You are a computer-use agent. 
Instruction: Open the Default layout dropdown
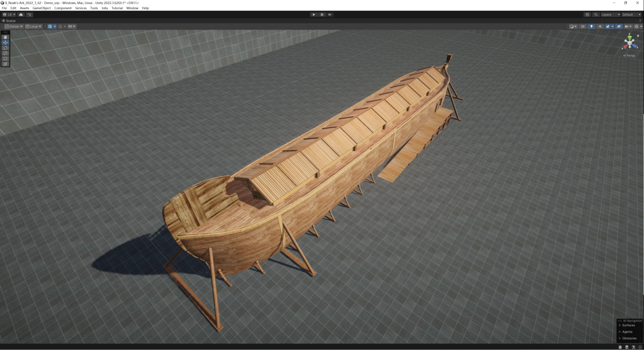click(x=631, y=14)
